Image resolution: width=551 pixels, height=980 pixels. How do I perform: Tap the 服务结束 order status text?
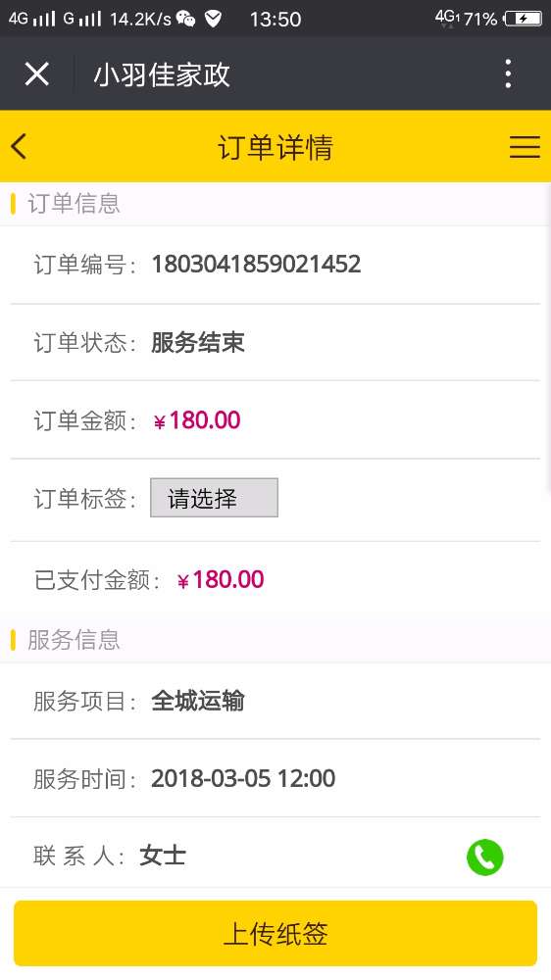(198, 342)
